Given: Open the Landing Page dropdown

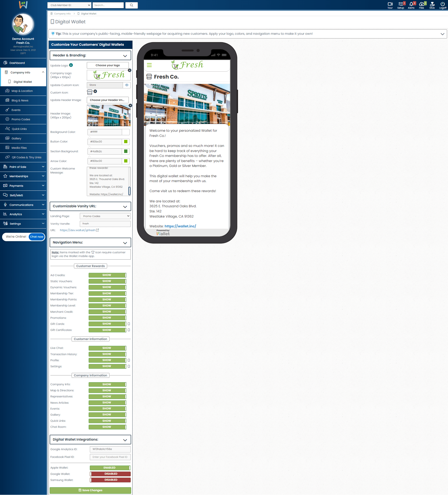Looking at the screenshot, I should (105, 216).
